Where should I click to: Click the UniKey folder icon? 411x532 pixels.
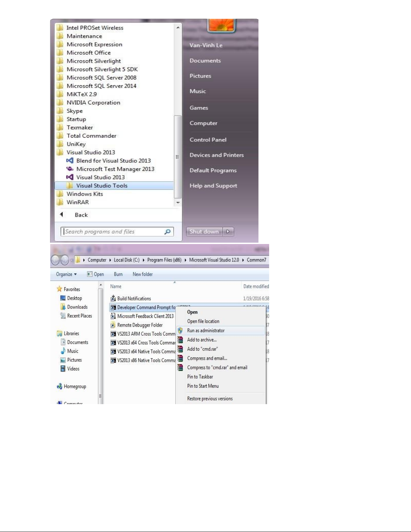click(x=60, y=144)
